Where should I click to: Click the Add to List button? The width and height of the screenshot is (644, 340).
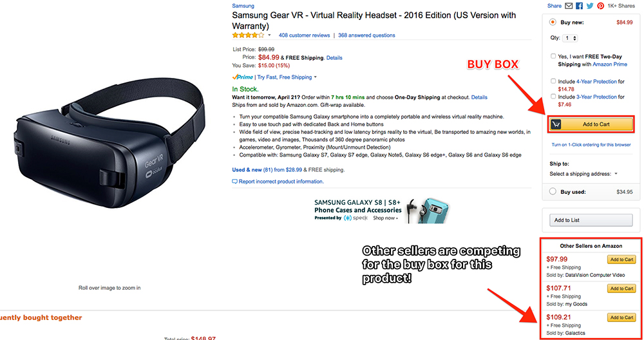coord(591,220)
